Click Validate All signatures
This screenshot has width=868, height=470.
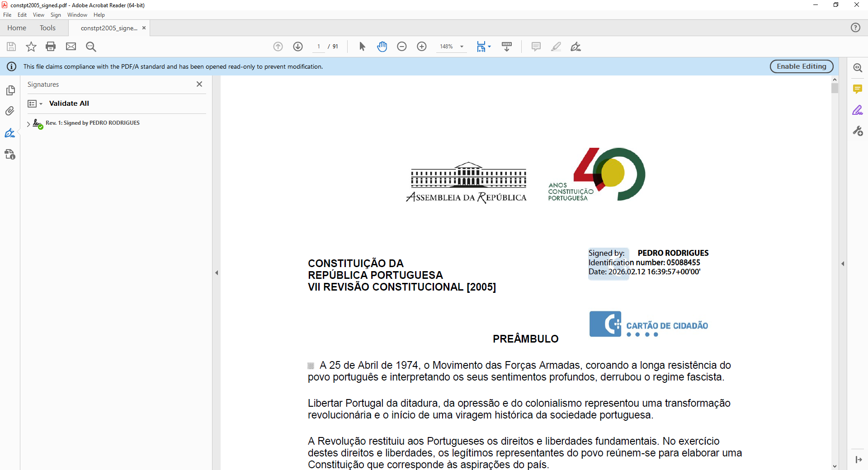coord(69,103)
